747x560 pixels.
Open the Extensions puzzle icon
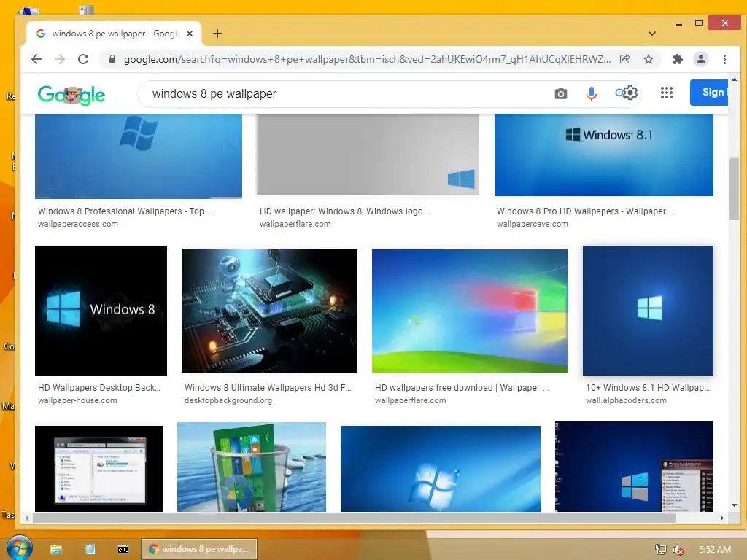677,59
